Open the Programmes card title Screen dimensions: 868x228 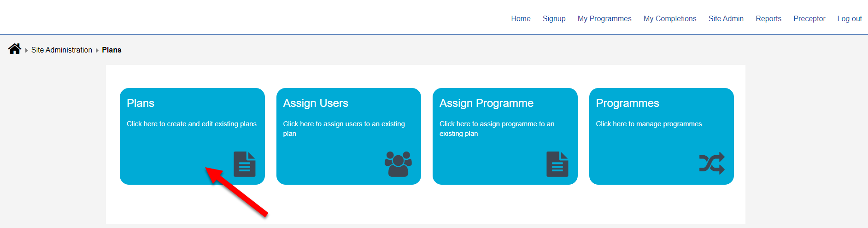tap(628, 103)
